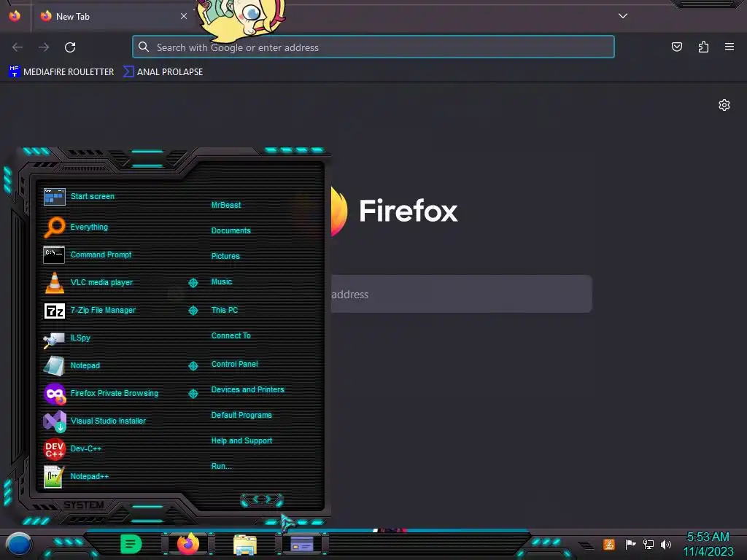Open the network tray icon
The height and width of the screenshot is (560, 747).
(x=648, y=544)
